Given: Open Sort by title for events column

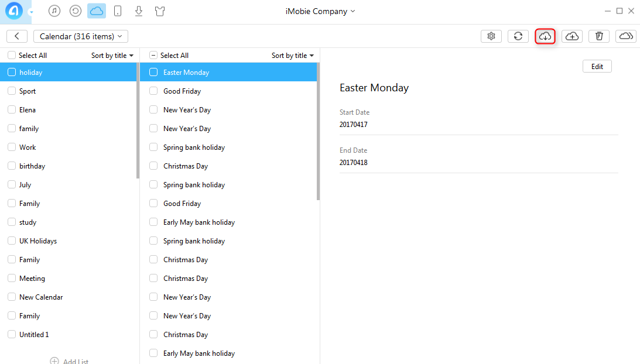Looking at the screenshot, I should point(293,56).
